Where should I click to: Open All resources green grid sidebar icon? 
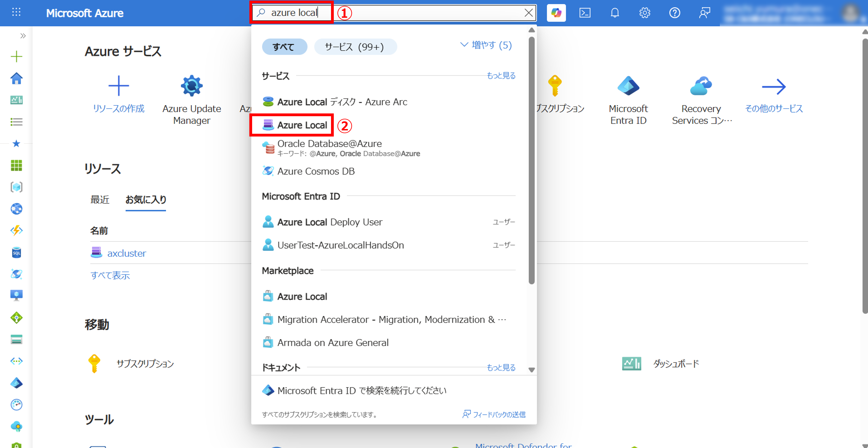16,165
